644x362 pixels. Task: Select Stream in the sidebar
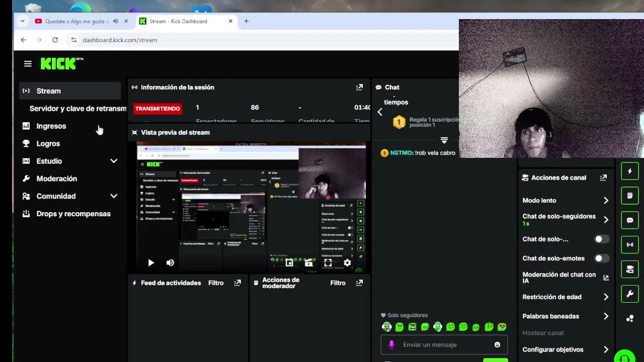pos(70,91)
